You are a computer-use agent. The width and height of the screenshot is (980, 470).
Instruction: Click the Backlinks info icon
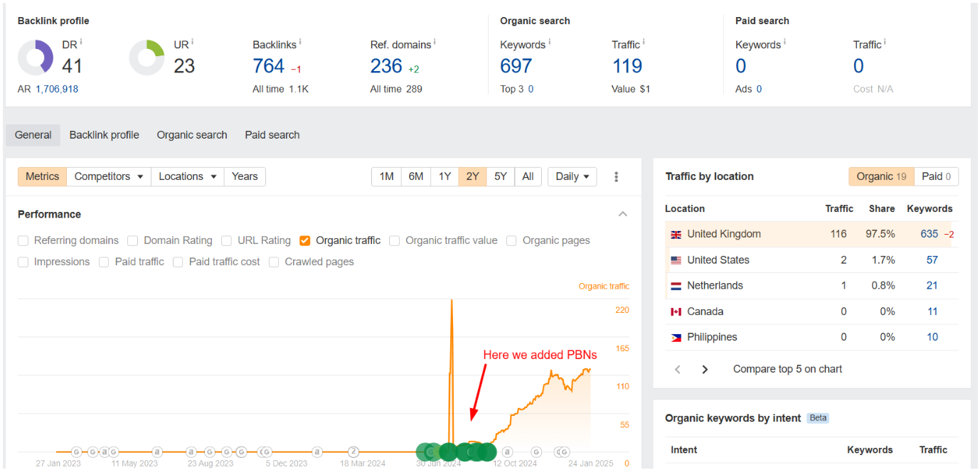[300, 42]
